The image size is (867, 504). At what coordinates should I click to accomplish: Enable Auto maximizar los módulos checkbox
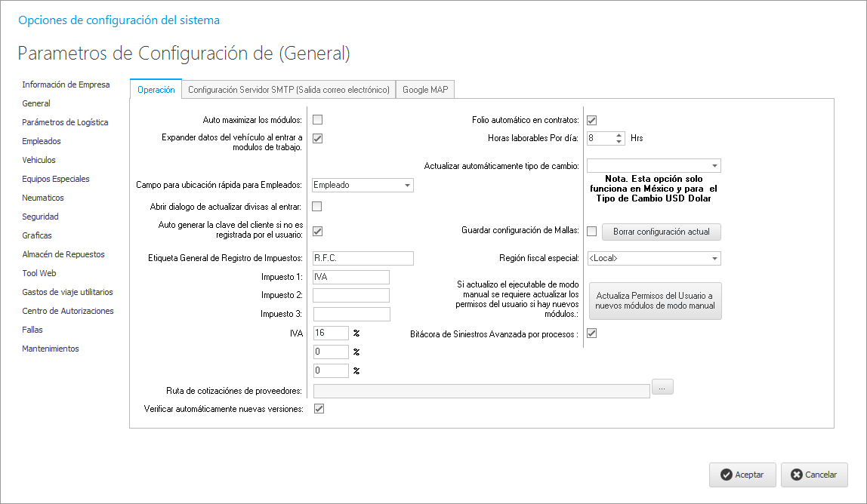(318, 119)
